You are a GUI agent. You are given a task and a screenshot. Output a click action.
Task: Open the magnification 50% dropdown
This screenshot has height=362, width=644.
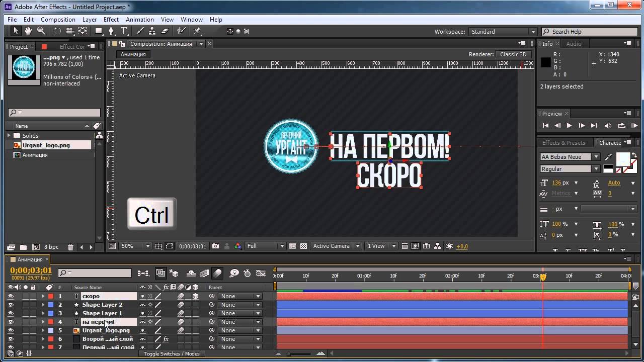135,246
